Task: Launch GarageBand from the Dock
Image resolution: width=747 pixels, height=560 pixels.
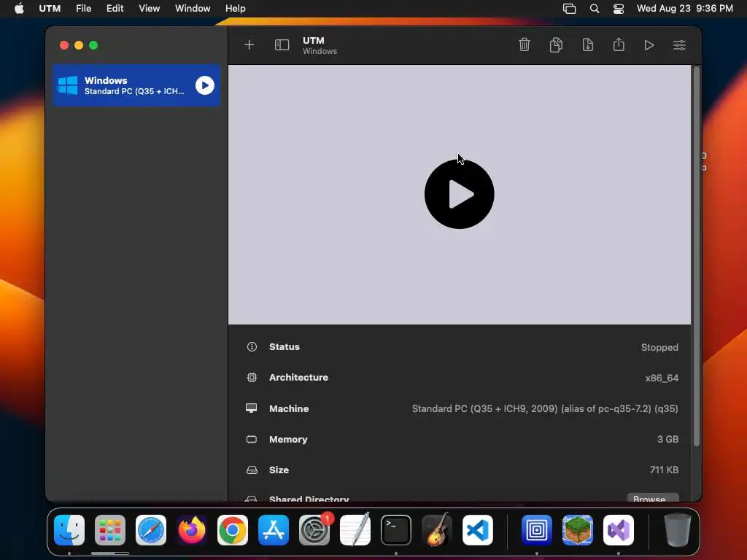Action: coord(437,529)
